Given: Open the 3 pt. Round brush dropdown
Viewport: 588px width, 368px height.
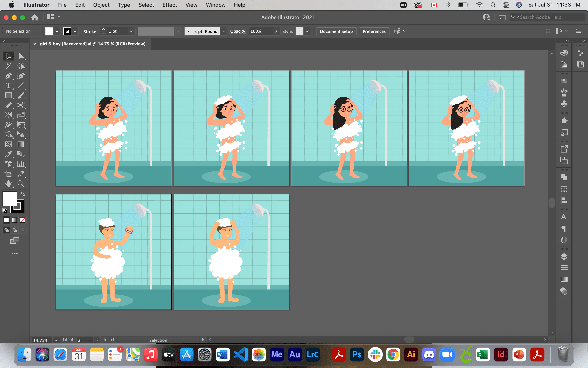Looking at the screenshot, I should pyautogui.click(x=224, y=31).
